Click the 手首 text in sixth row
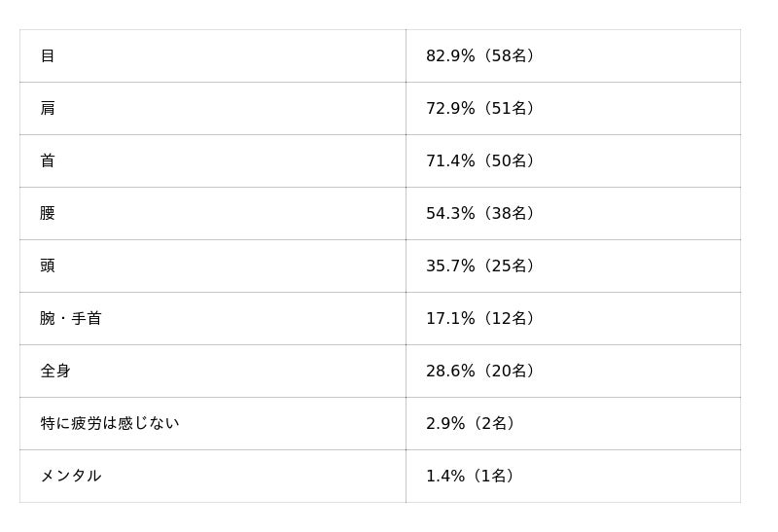Screen dimensions: 778x532 [x=86, y=319]
